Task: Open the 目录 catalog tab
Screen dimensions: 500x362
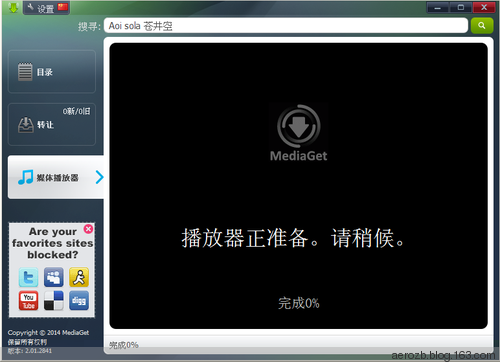Action: point(52,71)
